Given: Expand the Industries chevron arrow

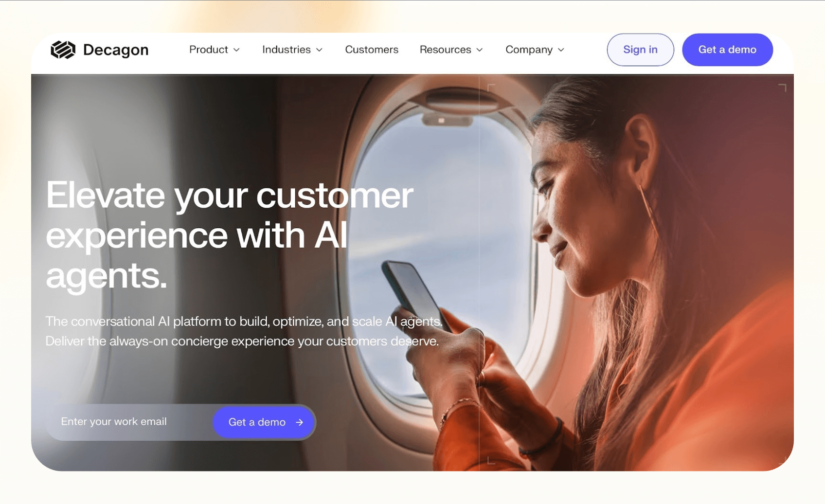Looking at the screenshot, I should [x=319, y=50].
